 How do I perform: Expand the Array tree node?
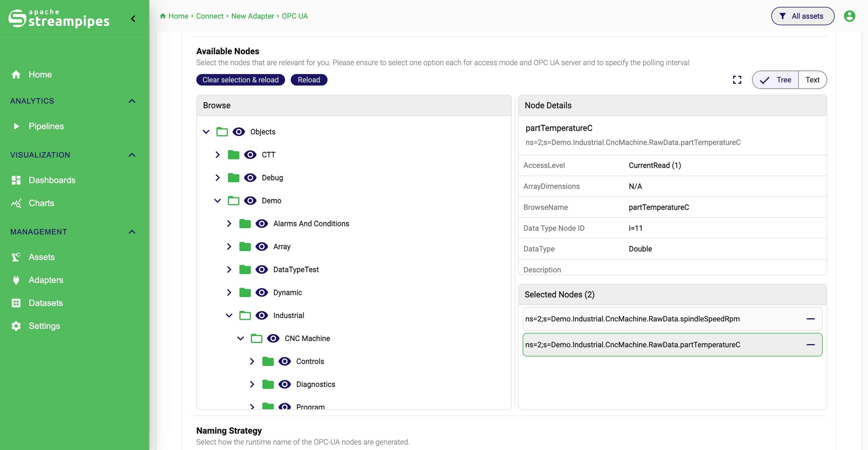pos(229,247)
